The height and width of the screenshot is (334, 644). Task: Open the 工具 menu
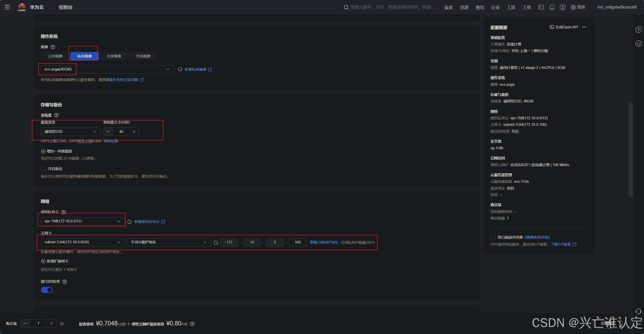[x=511, y=7]
